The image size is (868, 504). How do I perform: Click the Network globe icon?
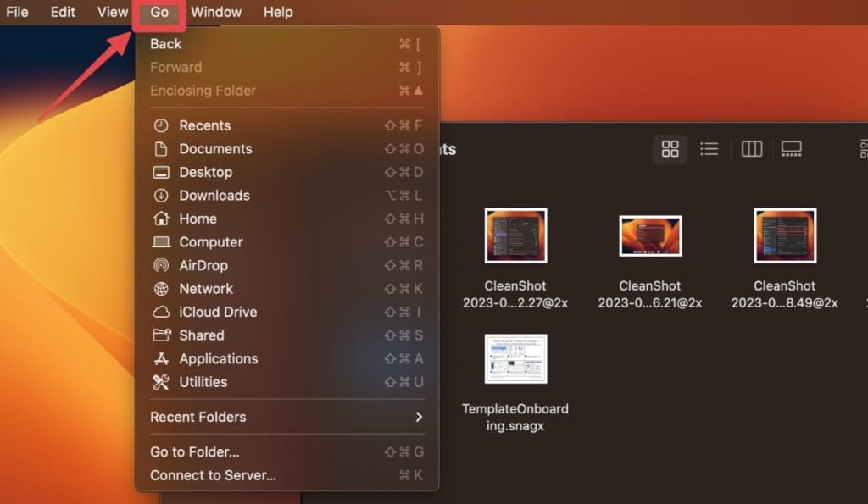tap(161, 289)
